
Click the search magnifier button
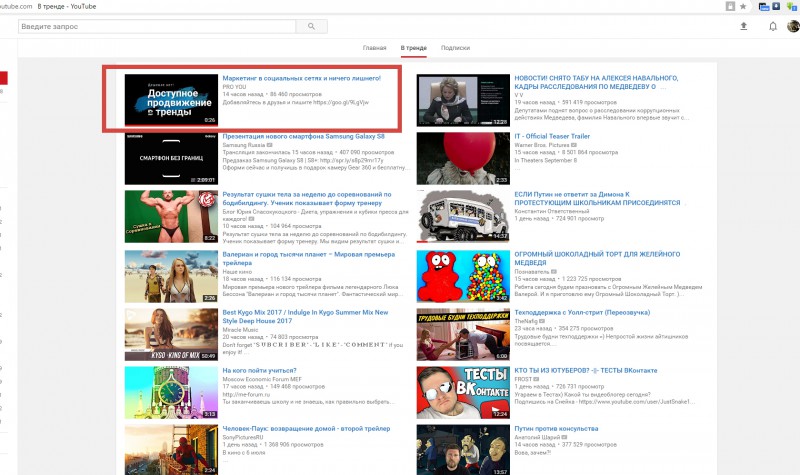pos(311,27)
